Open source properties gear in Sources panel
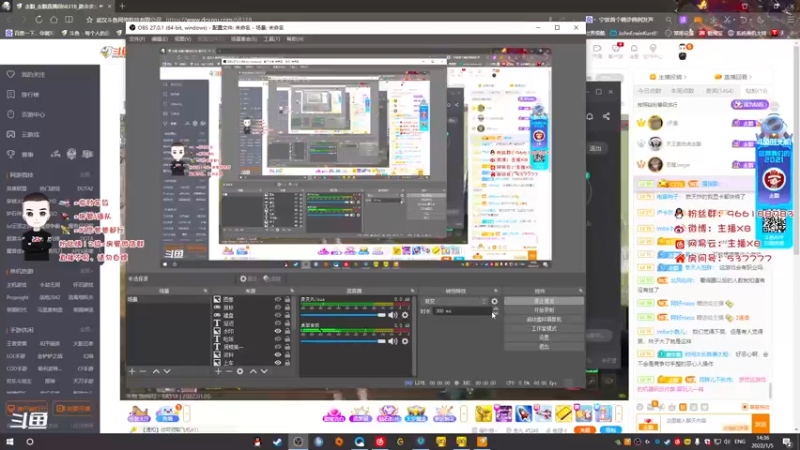Image resolution: width=800 pixels, height=450 pixels. click(240, 371)
